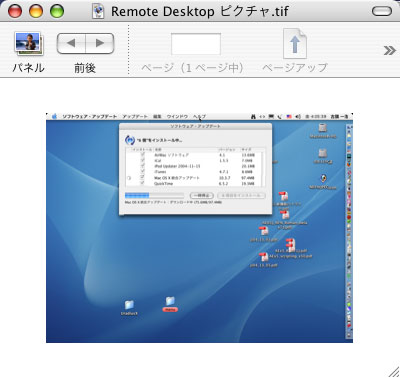Image resolution: width=400 pixels, height=378 pixels.
Task: Click version 10.3.7 in update list
Action: 224,178
